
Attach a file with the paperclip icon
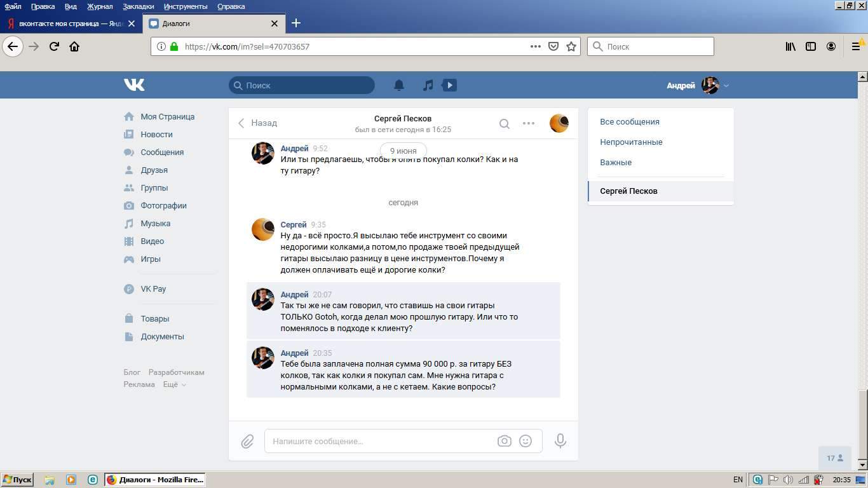click(x=247, y=441)
